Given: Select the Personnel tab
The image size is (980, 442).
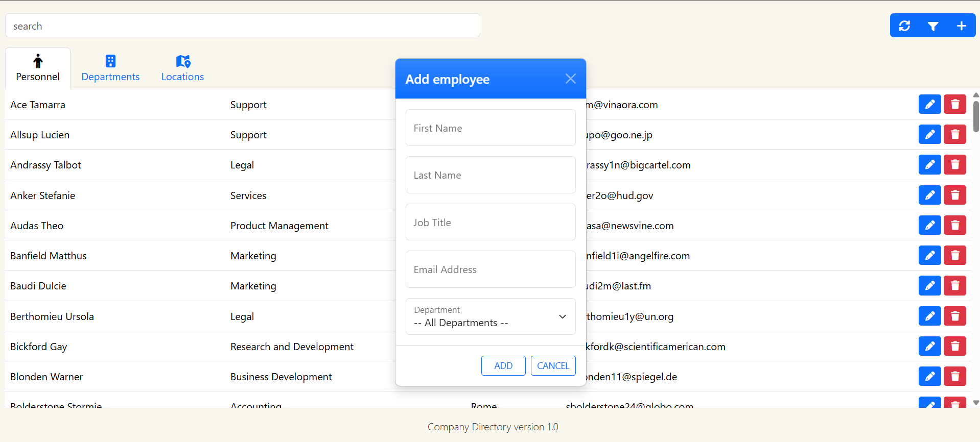Looking at the screenshot, I should point(38,68).
